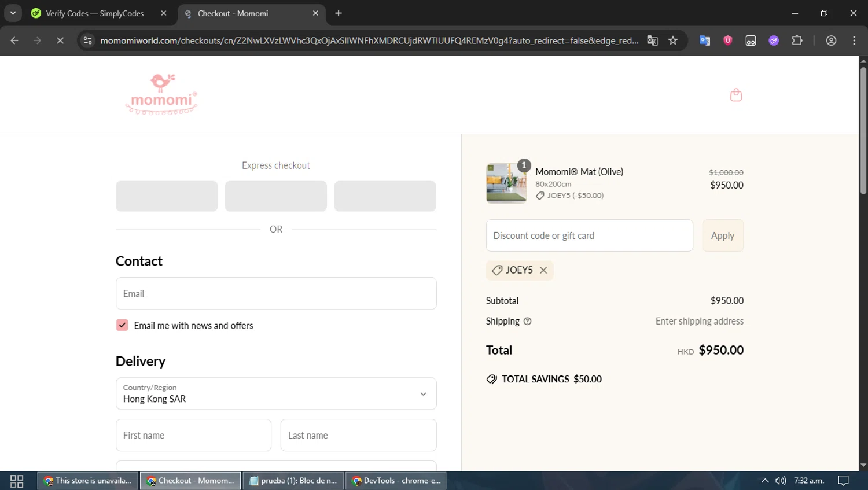View site information icon in address bar
The image size is (868, 490).
pyautogui.click(x=87, y=40)
